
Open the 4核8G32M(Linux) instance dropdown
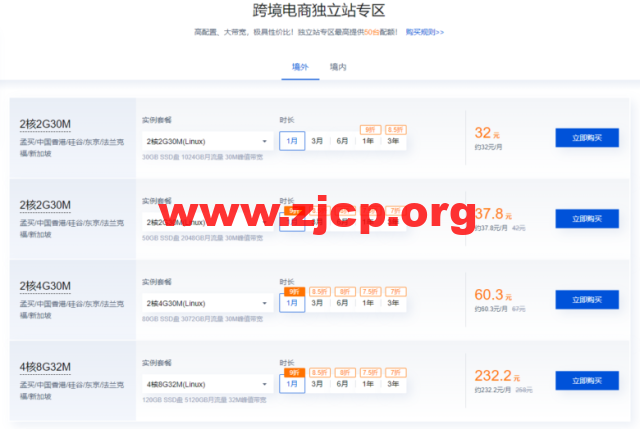pyautogui.click(x=208, y=384)
